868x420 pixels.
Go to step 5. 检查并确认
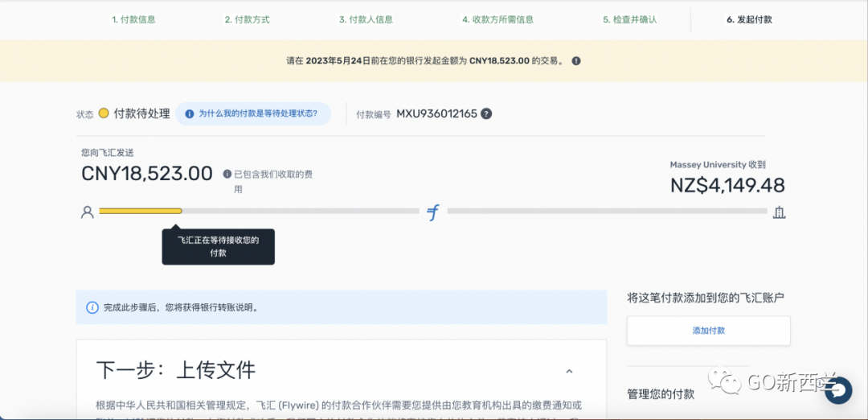coord(629,19)
